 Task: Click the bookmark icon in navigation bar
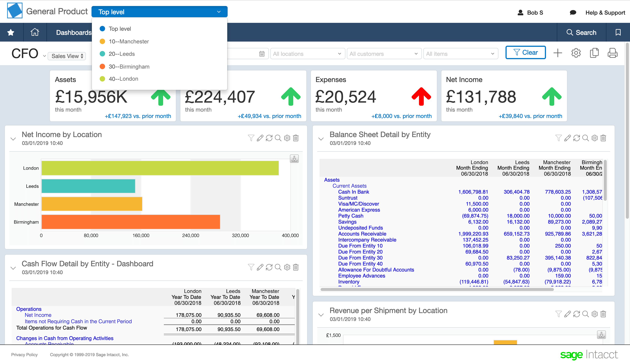[x=618, y=32]
